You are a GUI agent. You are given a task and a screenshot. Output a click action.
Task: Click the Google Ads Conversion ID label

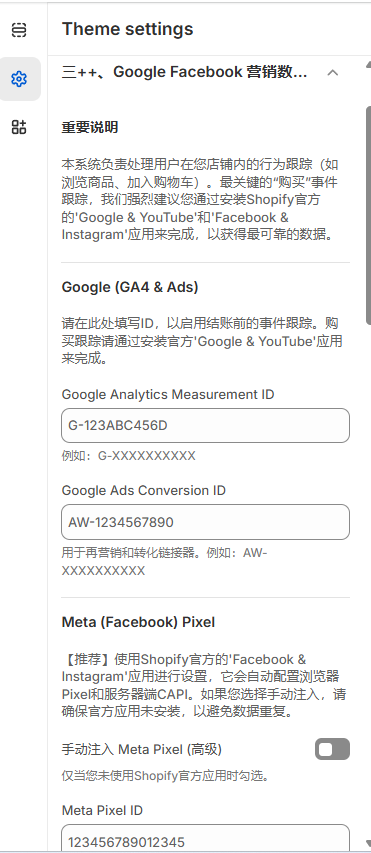144,491
